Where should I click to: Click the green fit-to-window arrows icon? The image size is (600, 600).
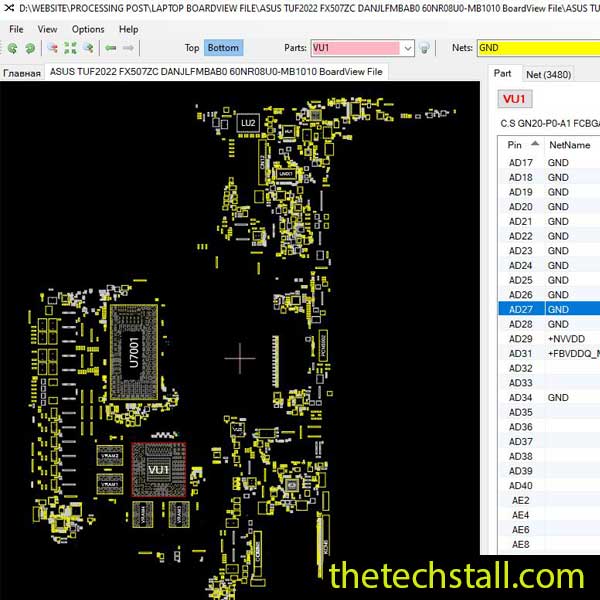[70, 48]
